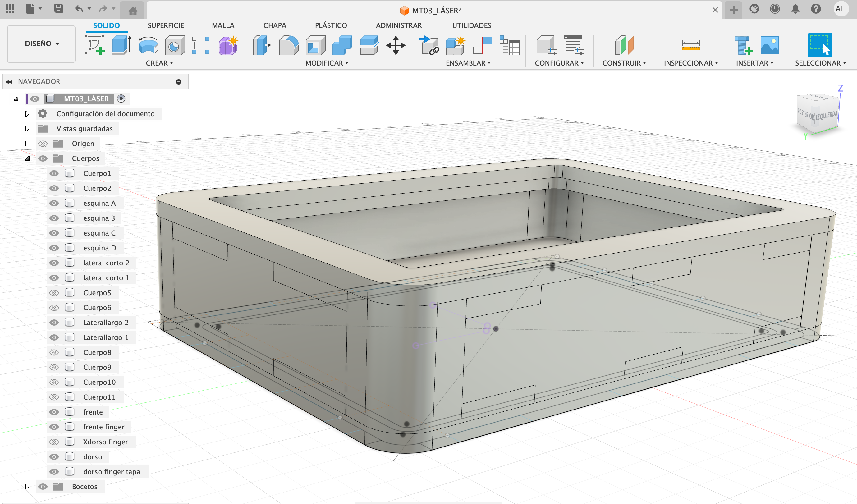Click the Shell tool icon
Image resolution: width=857 pixels, height=504 pixels.
click(315, 45)
